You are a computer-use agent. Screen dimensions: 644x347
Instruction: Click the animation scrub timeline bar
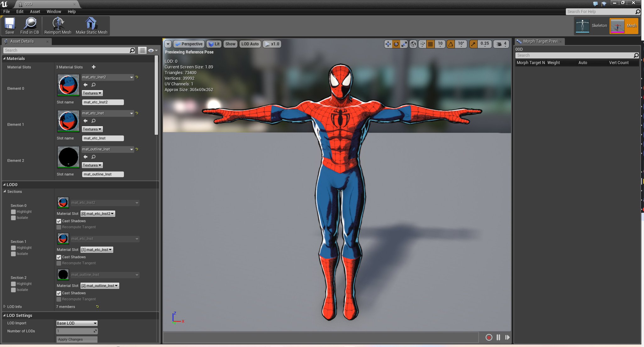tap(321, 337)
